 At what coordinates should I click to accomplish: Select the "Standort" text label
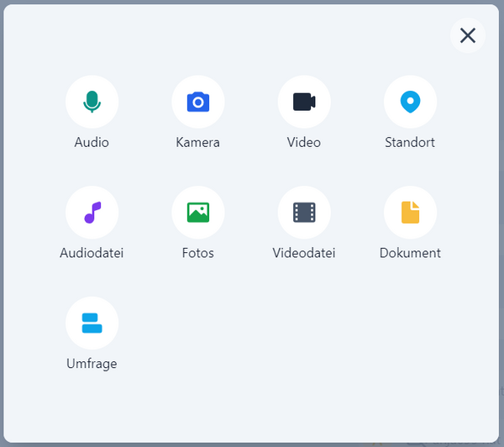[410, 143]
